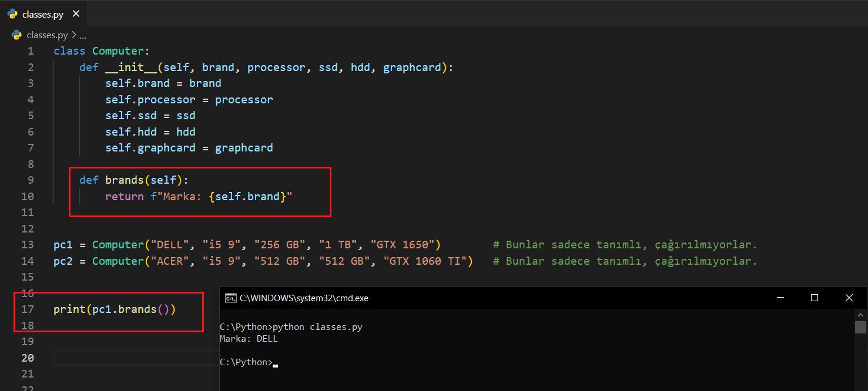Place cursor on empty line 20

click(135, 358)
